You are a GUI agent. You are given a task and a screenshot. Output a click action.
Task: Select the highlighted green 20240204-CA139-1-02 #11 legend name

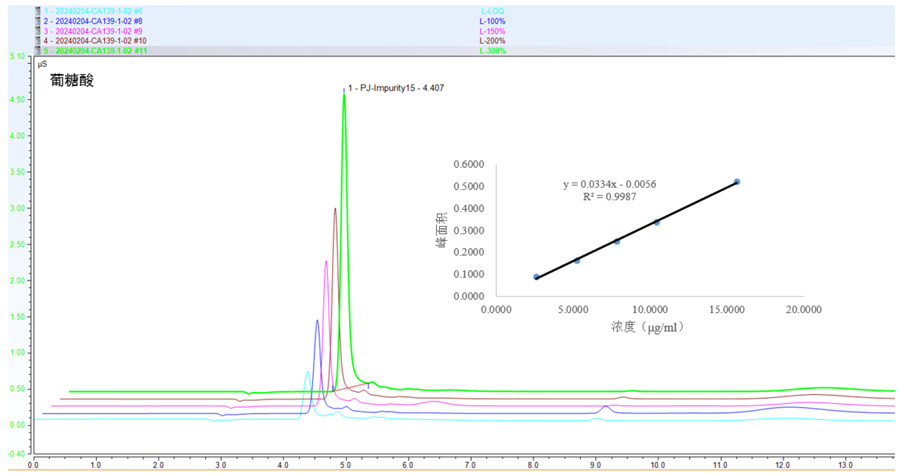tap(98, 50)
